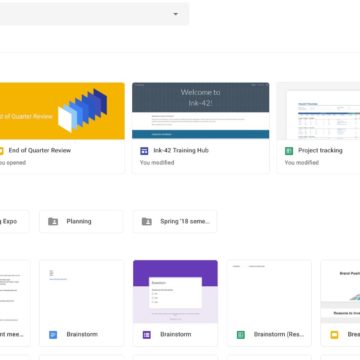
Task: Select the End of Quarter Review title
Action: point(40,150)
